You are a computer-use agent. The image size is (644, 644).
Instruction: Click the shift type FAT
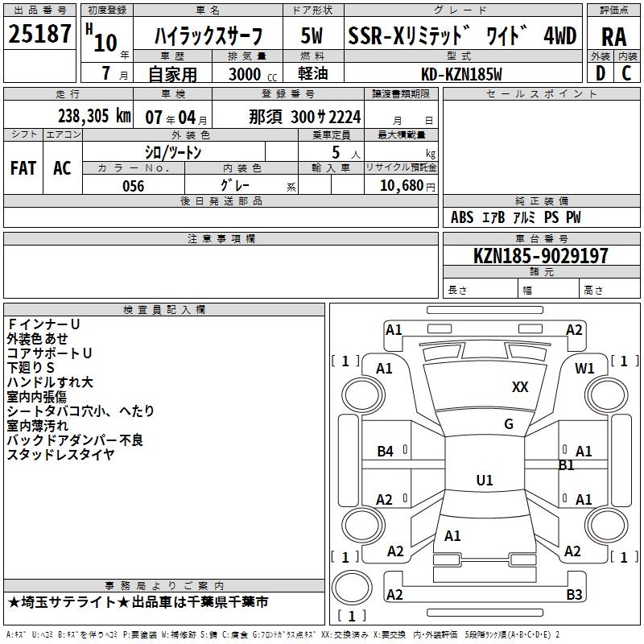click(x=23, y=168)
